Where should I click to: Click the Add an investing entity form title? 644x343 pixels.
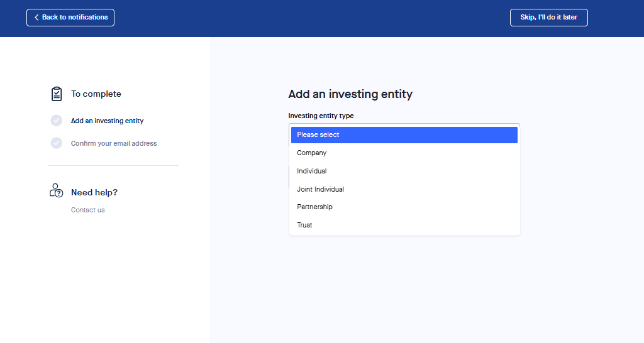pos(350,94)
